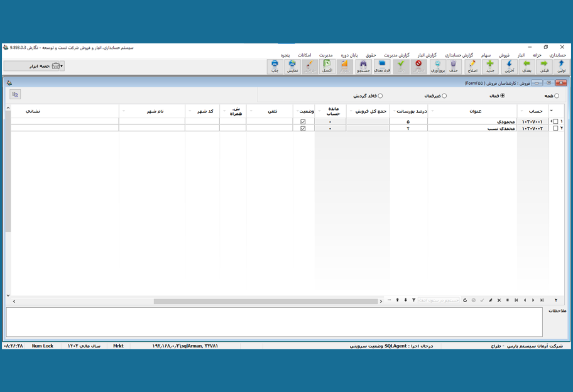Screen dimensions: 573x392
Task: Open the حسابداري menu
Action: tap(558, 55)
